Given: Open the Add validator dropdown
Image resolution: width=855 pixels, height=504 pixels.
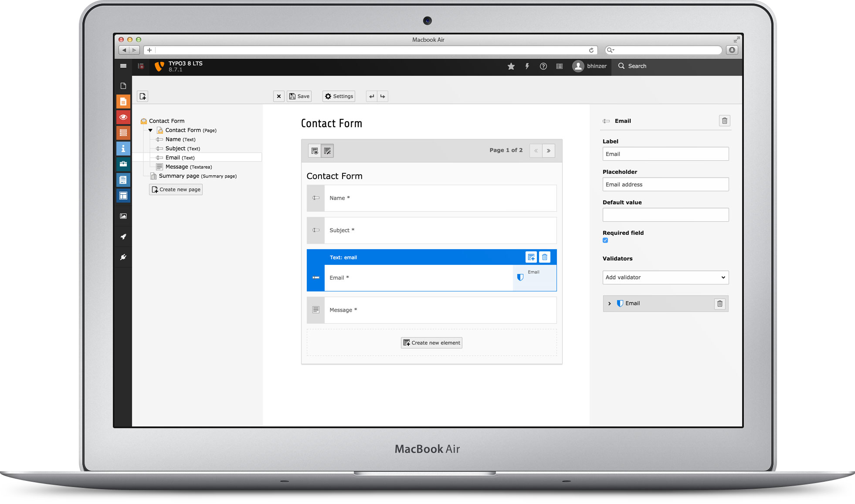Looking at the screenshot, I should (665, 277).
